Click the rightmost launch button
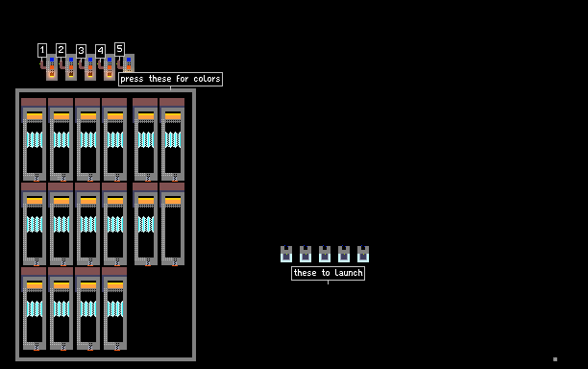Screen dimensions: 588x369 [363, 254]
